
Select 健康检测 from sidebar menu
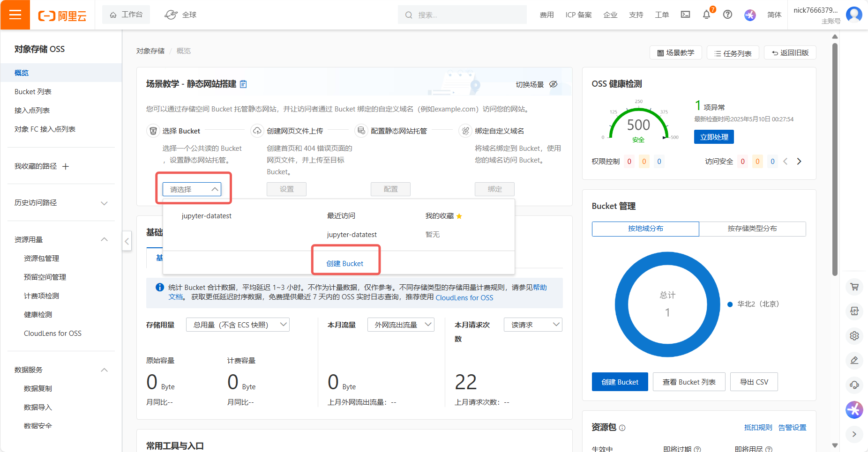coord(38,315)
